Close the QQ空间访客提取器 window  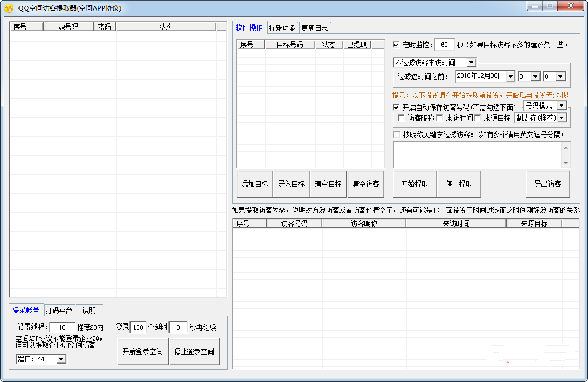[570, 6]
